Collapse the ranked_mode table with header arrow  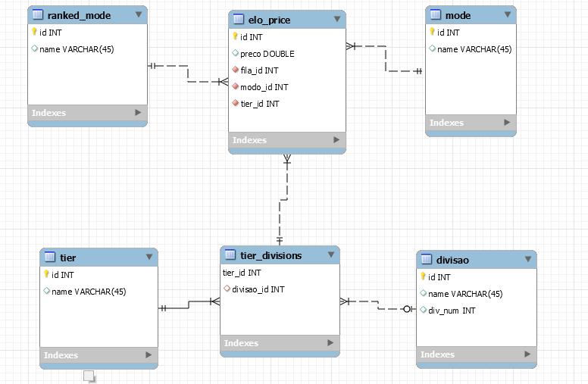click(x=139, y=14)
